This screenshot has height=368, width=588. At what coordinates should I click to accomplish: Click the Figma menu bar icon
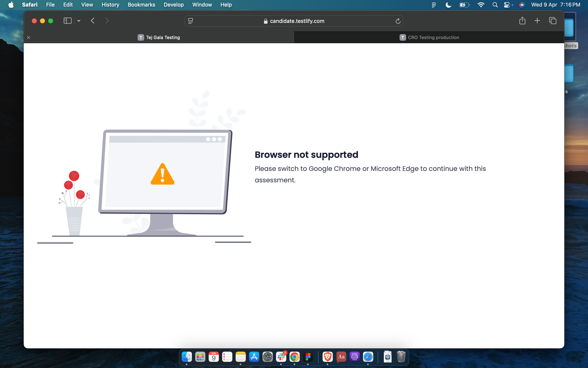pos(434,5)
